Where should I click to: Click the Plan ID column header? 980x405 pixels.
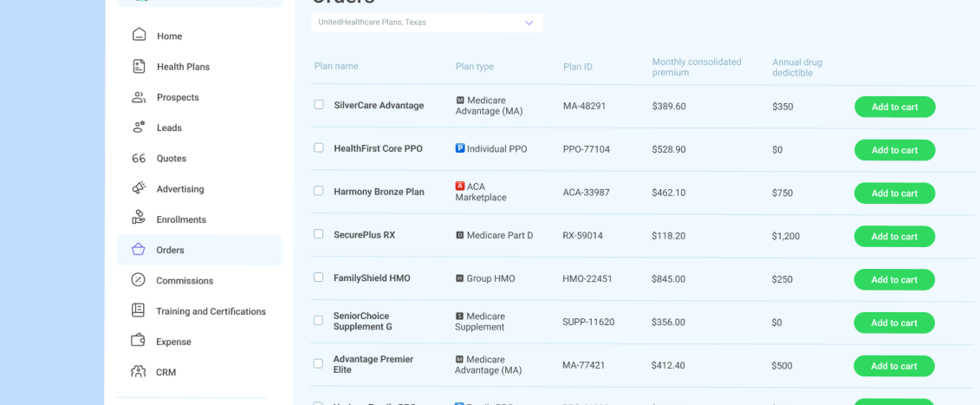(577, 67)
